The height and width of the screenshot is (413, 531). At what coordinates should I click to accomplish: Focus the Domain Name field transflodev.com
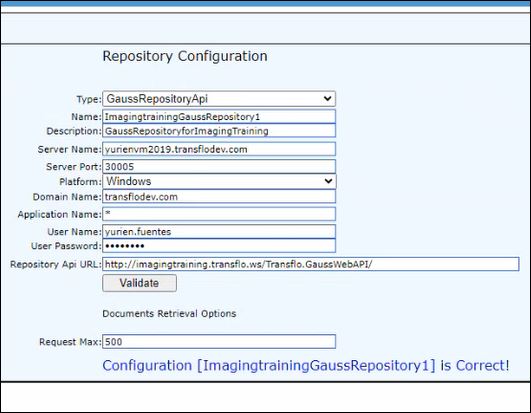[219, 197]
